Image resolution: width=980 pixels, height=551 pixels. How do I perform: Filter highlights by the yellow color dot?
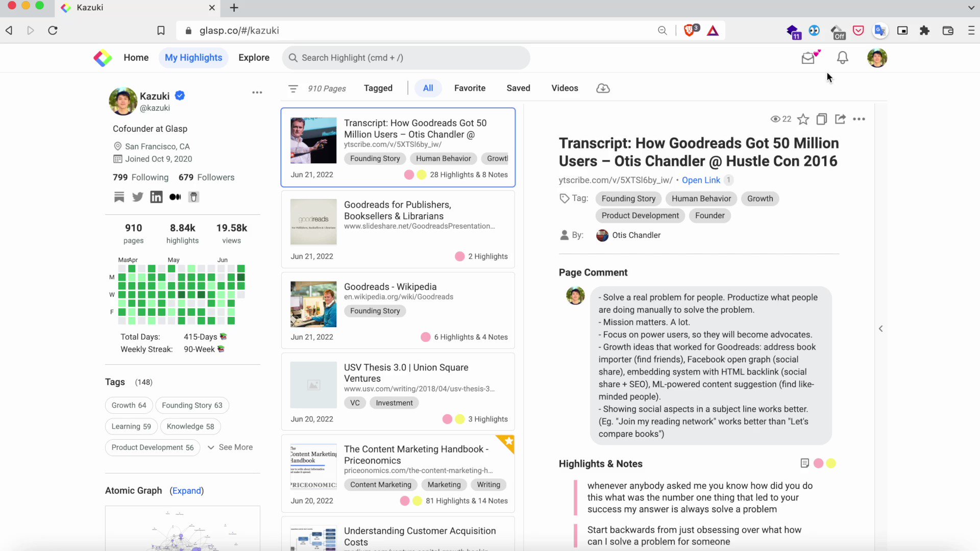coord(831,463)
